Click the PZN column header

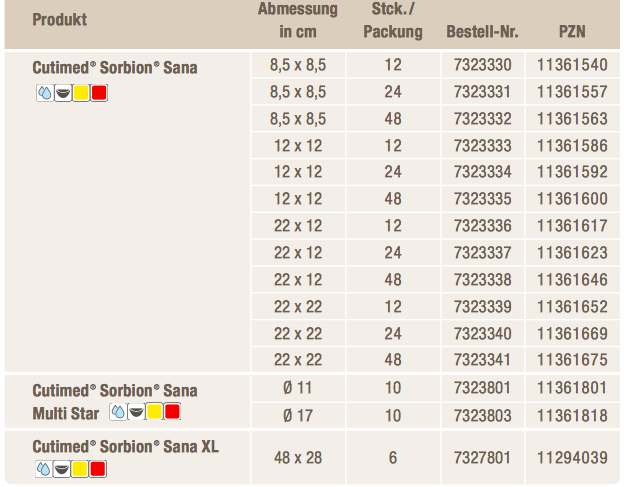pos(572,31)
